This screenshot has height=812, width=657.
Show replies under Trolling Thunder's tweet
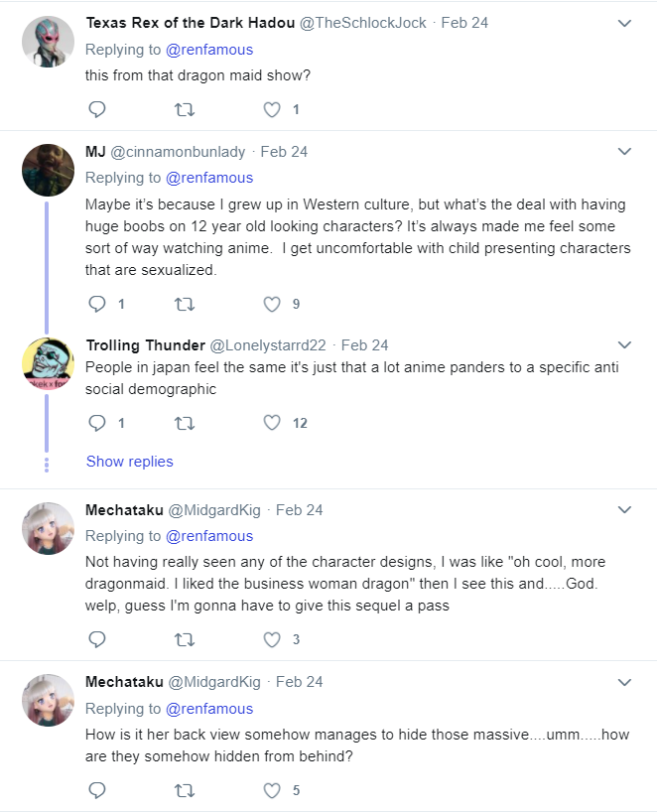[129, 462]
